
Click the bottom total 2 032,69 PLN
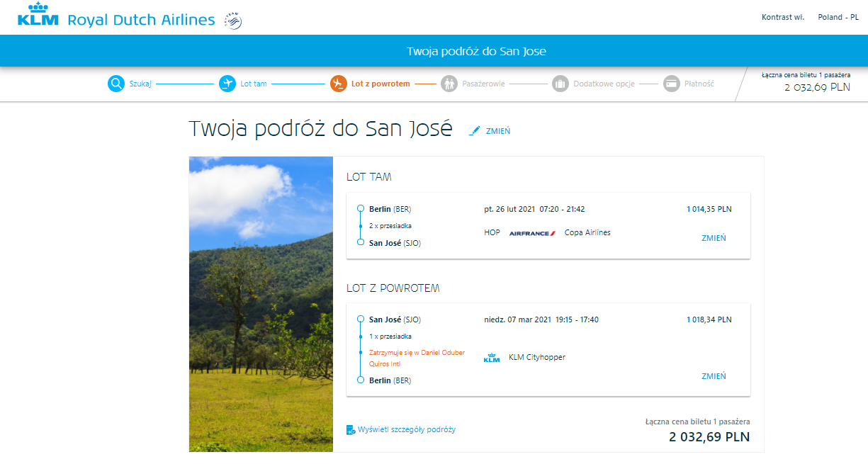click(x=709, y=437)
